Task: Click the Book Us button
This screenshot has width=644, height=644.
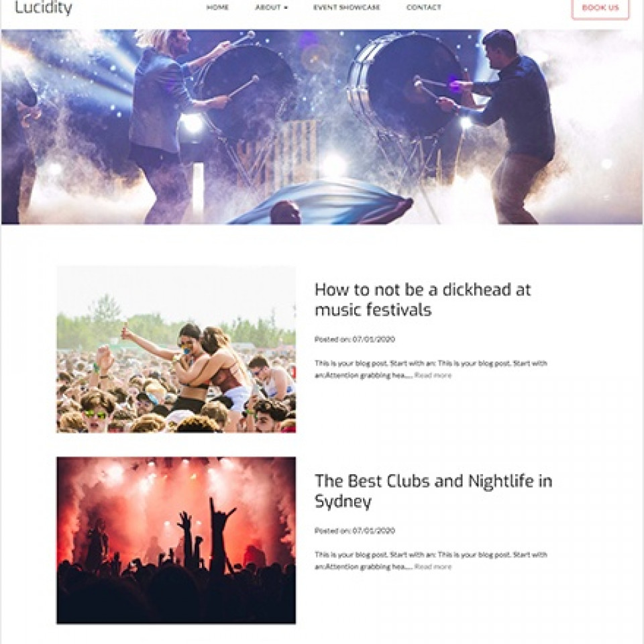Action: tap(600, 8)
